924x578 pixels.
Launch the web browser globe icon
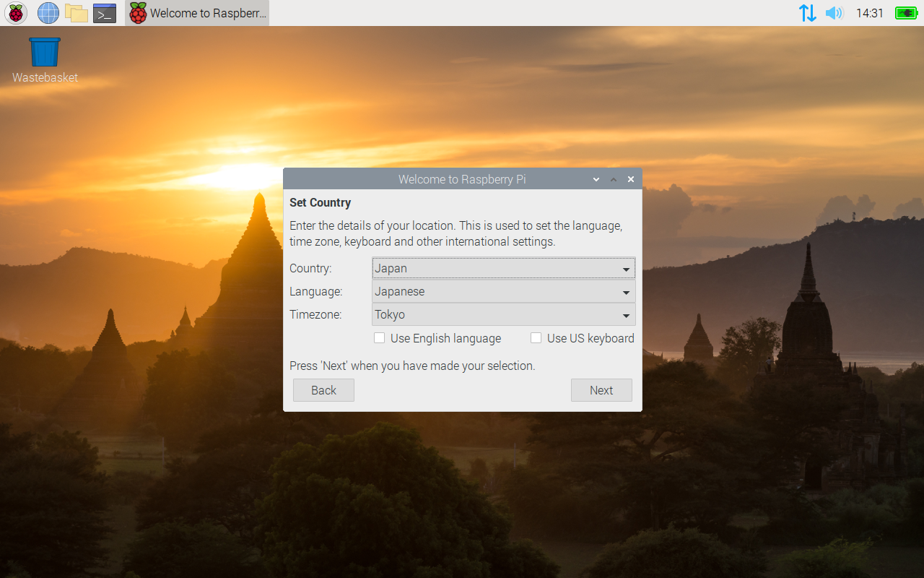pyautogui.click(x=48, y=13)
